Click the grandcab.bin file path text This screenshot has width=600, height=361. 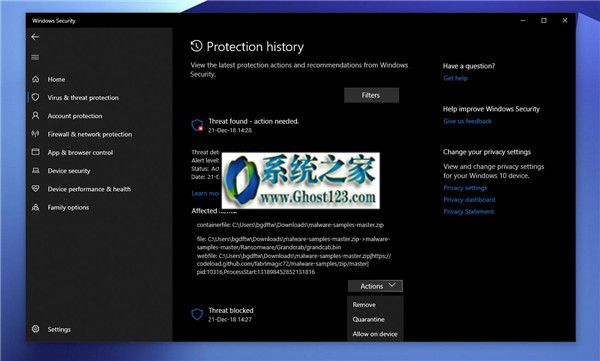point(293,243)
